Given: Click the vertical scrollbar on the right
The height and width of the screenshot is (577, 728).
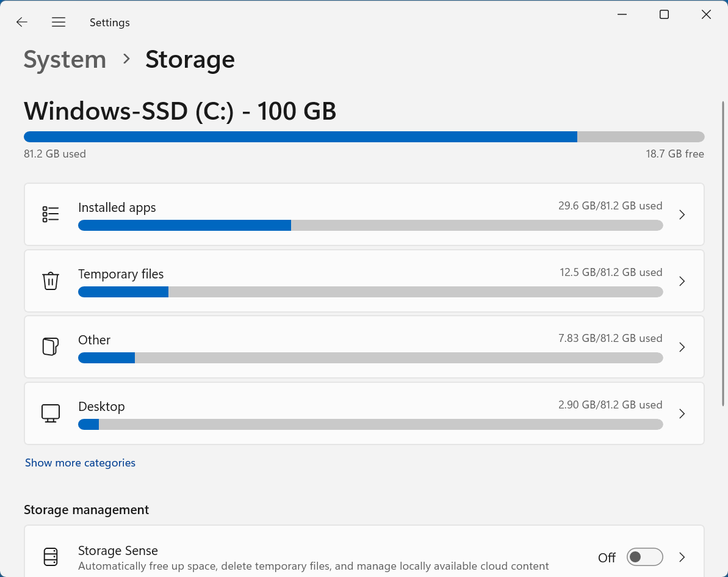Looking at the screenshot, I should [x=723, y=244].
